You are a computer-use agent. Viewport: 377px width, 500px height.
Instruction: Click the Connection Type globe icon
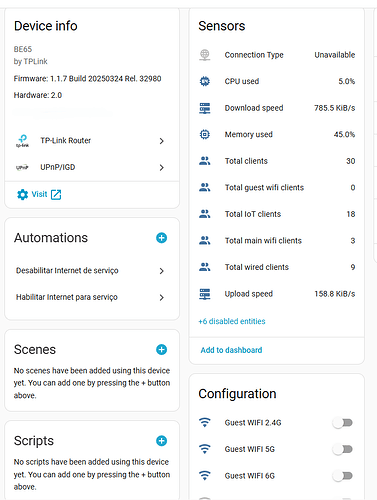tap(205, 55)
